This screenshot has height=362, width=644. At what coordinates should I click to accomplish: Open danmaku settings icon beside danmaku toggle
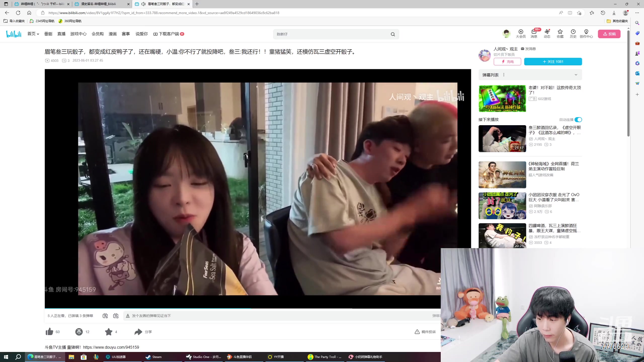116,316
